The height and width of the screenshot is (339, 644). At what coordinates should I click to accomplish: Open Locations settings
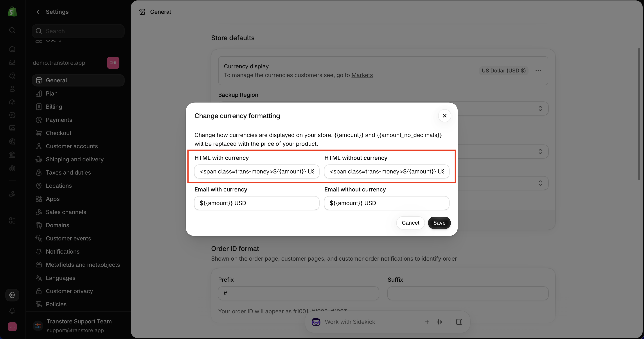78,186
